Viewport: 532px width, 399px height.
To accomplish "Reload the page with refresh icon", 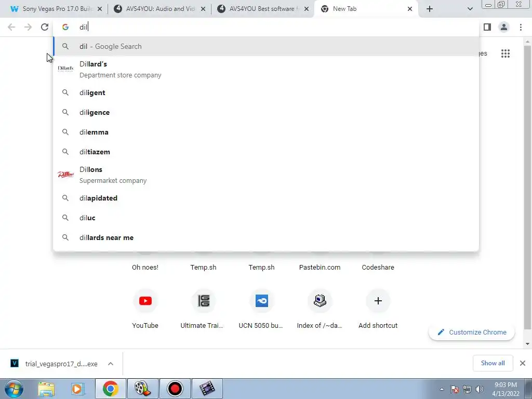I will point(45,27).
